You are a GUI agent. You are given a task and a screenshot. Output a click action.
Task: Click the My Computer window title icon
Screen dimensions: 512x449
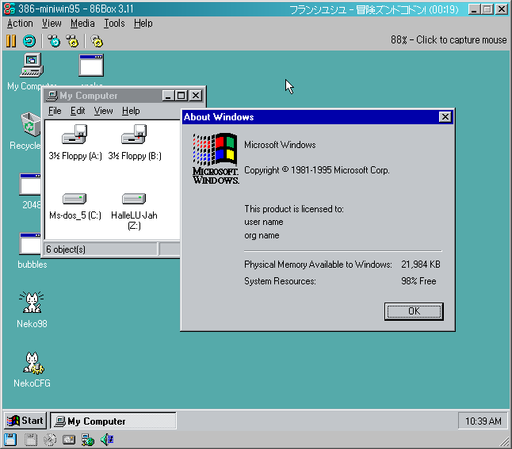[x=52, y=96]
